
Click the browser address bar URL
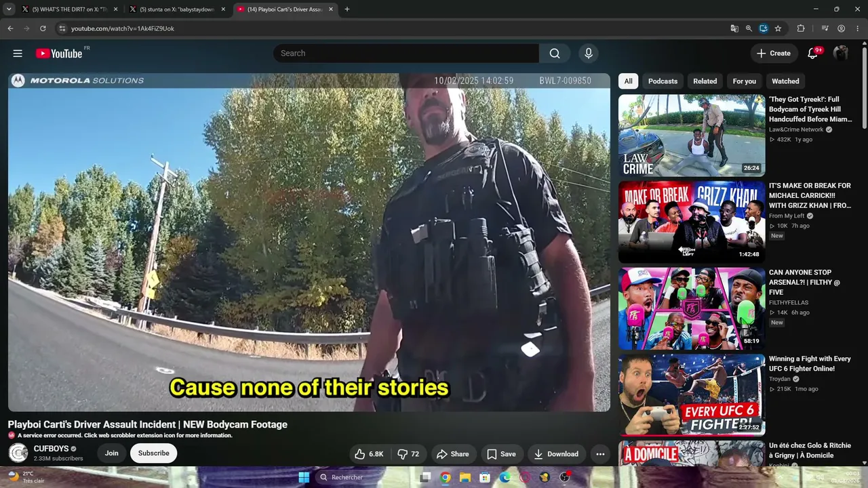123,28
